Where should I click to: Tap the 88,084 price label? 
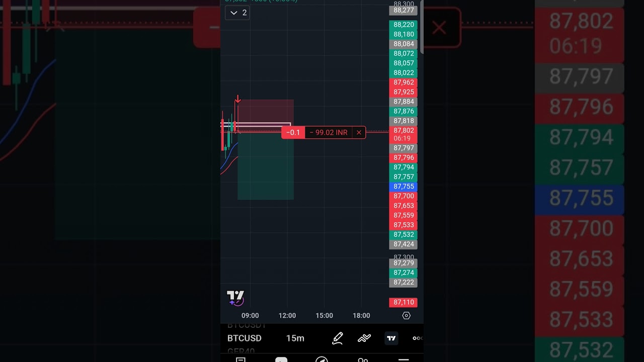click(404, 44)
